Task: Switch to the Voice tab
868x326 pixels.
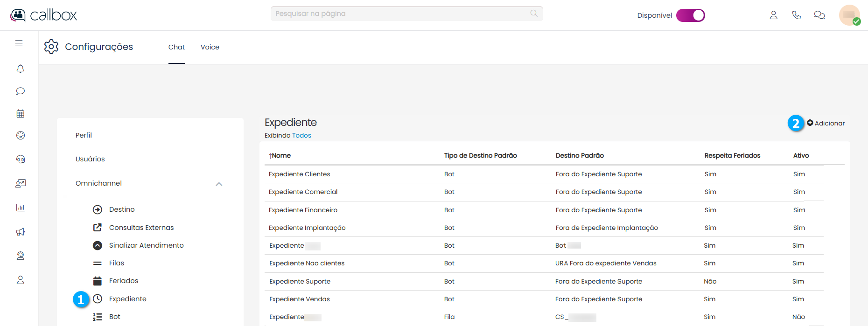Action: (x=210, y=47)
